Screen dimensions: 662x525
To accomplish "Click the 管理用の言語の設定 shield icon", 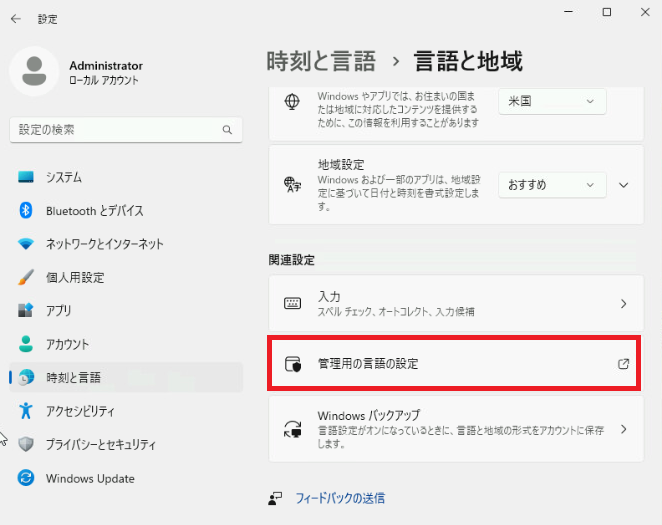I will click(293, 364).
